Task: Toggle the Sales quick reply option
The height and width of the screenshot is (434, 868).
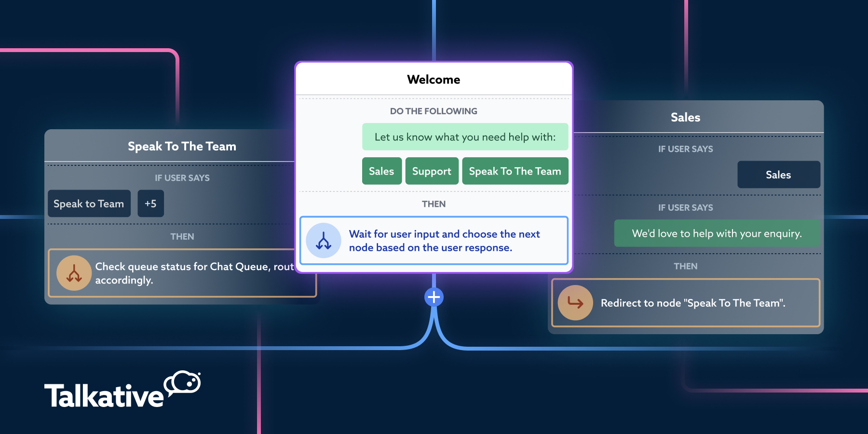Action: tap(381, 171)
